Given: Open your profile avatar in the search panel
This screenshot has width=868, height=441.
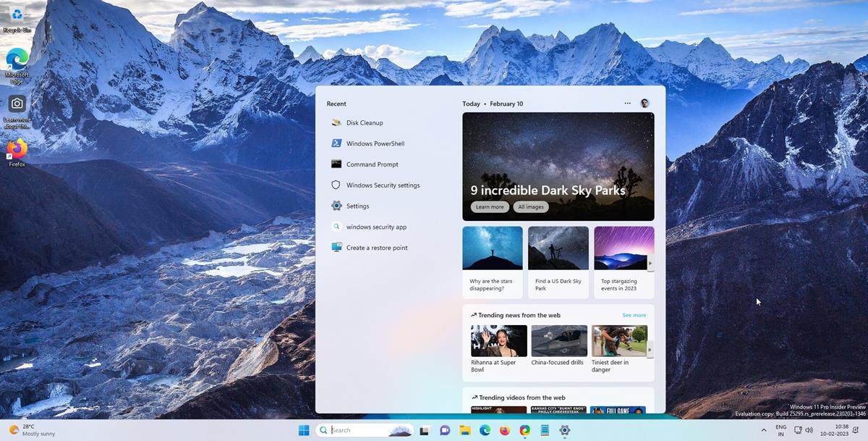Looking at the screenshot, I should pyautogui.click(x=644, y=103).
